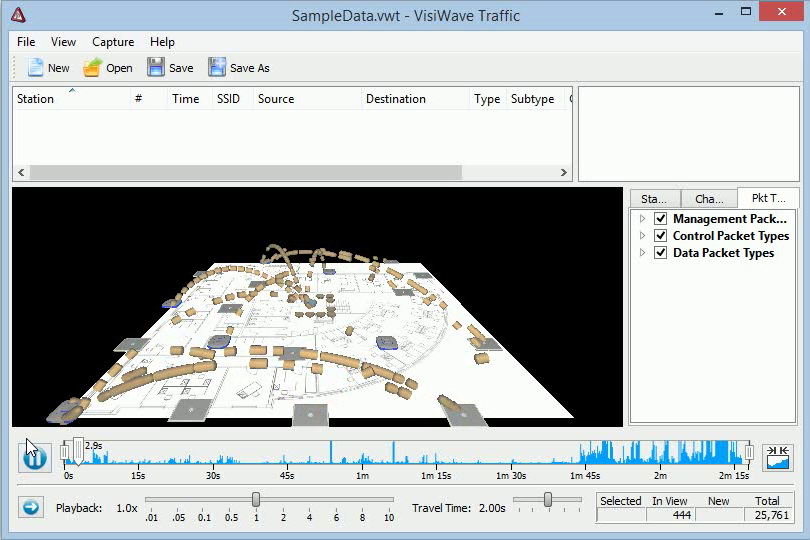
Task: Sort by the Source column header
Action: tap(307, 98)
